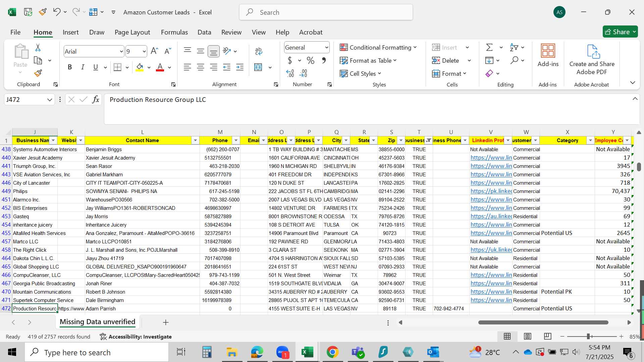
Task: Click the Font Color red swatch
Action: click(160, 67)
